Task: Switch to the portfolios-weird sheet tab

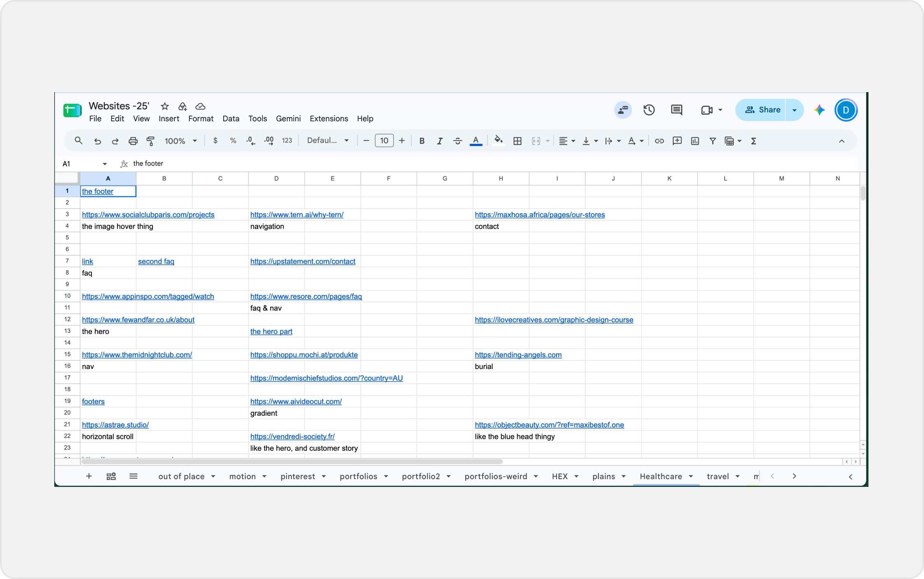Action: (496, 476)
